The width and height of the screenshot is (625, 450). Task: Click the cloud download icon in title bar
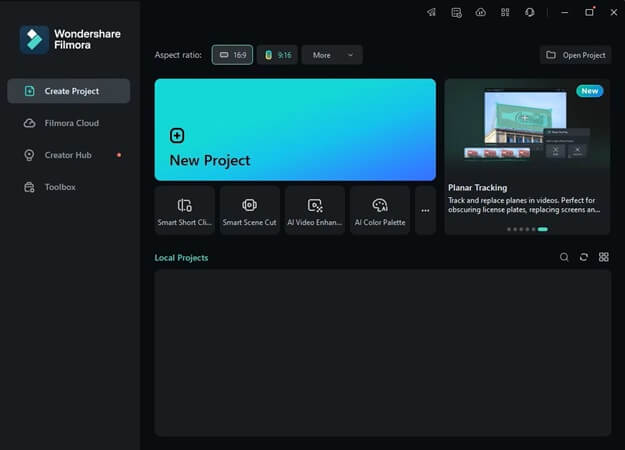tap(481, 12)
